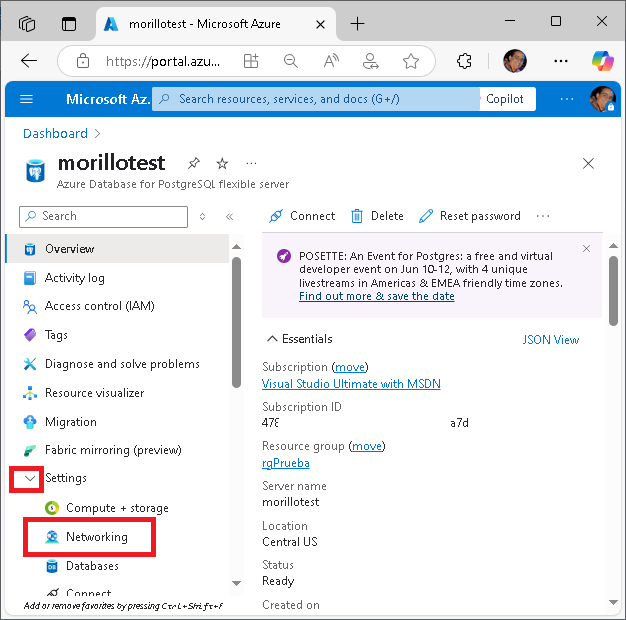The height and width of the screenshot is (620, 626).
Task: Open the account sharing icon in address bar
Action: pyautogui.click(x=370, y=61)
